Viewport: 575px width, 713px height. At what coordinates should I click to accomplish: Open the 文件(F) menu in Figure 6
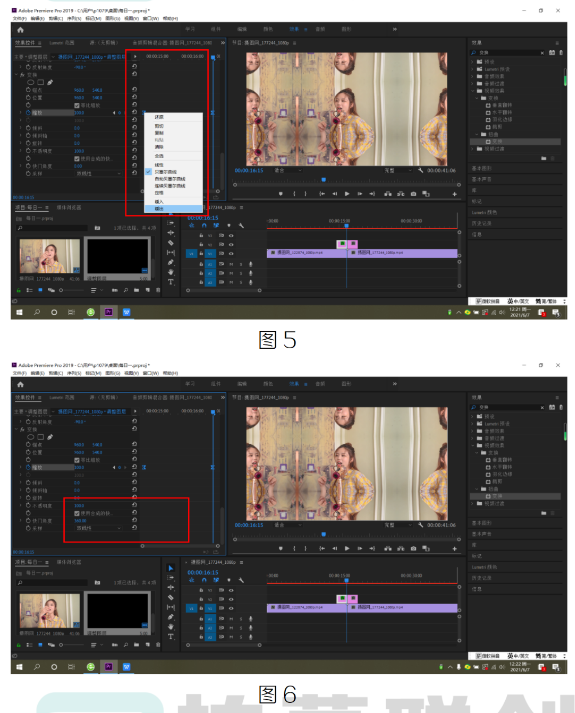point(20,373)
